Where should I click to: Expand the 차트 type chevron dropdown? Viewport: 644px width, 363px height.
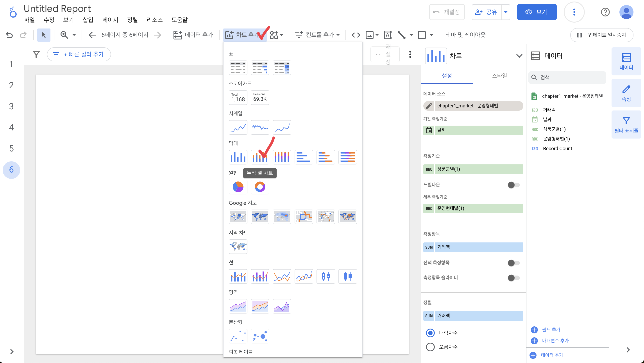click(x=519, y=56)
